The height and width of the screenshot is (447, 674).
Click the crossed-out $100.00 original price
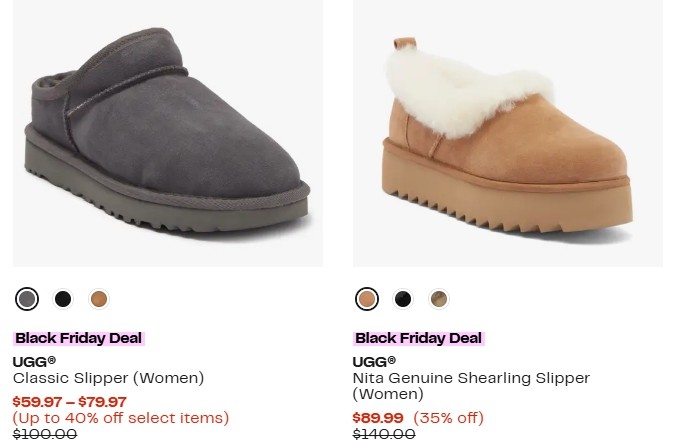[45, 434]
